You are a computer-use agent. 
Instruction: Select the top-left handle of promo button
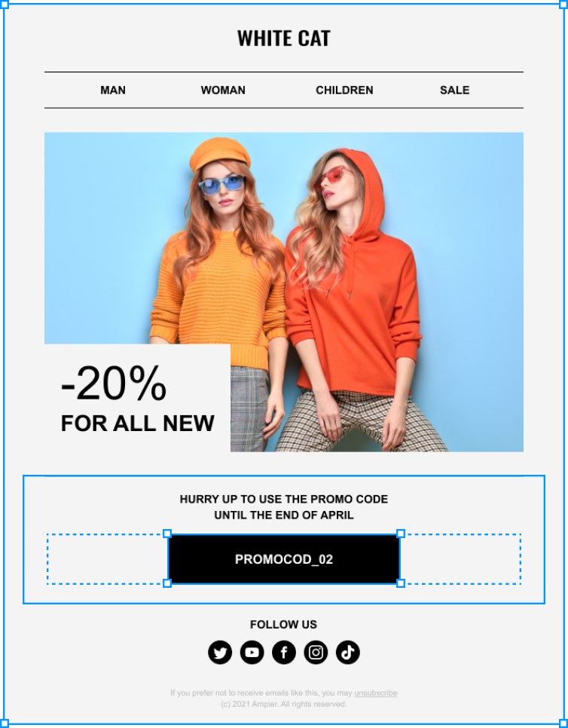[x=167, y=534]
